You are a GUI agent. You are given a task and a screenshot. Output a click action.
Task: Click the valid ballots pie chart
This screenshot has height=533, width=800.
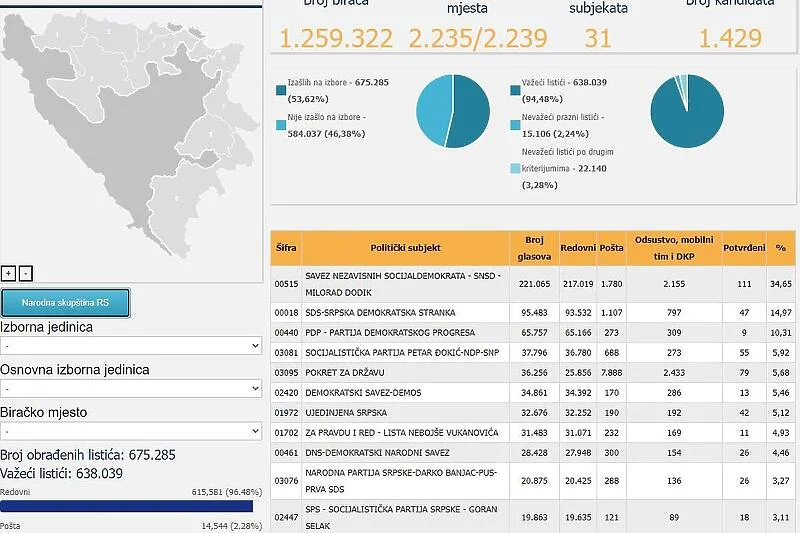pyautogui.click(x=687, y=111)
